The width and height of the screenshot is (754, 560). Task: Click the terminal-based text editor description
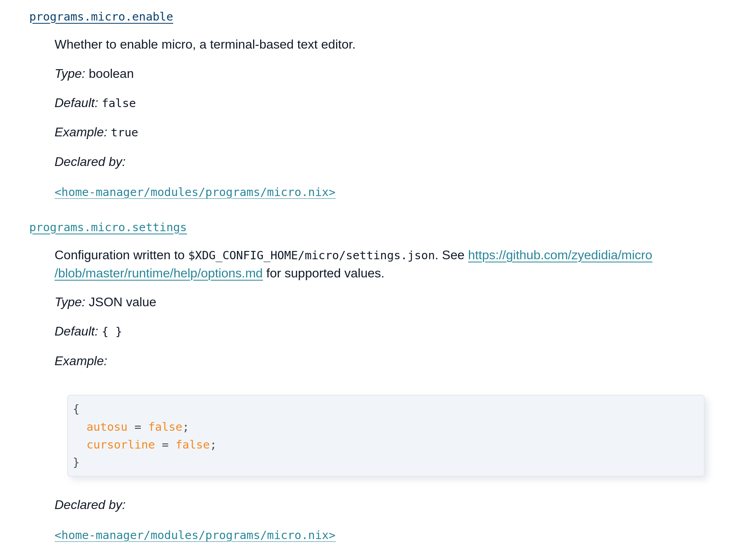(x=205, y=45)
